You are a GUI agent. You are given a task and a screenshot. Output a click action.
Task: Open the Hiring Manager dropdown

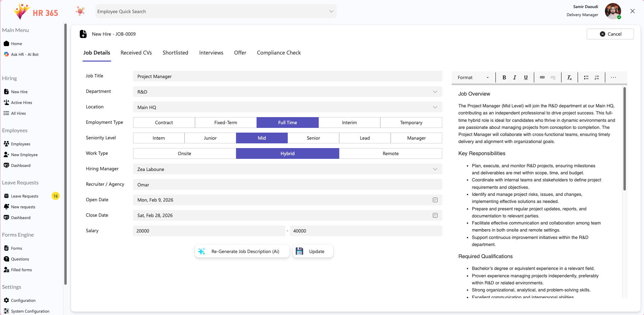pyautogui.click(x=435, y=169)
